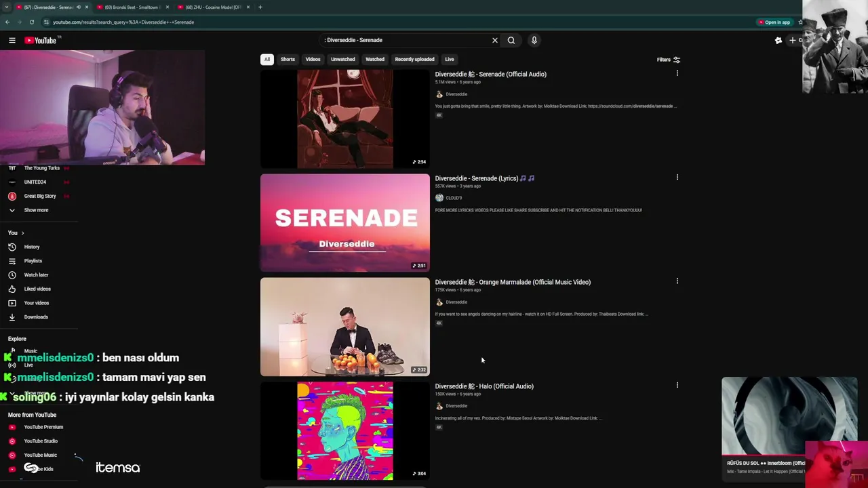Select the All filter chip

(x=267, y=60)
